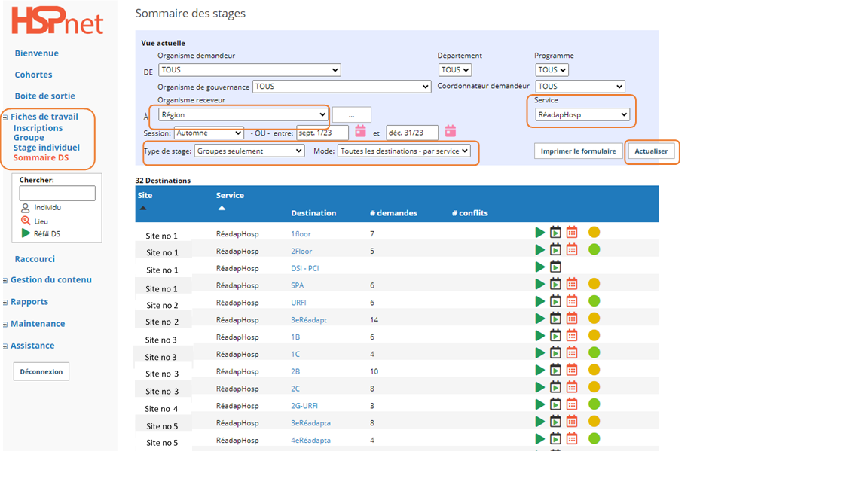This screenshot has height=488, width=868.
Task: Click the Actualiser button
Action: coord(651,151)
